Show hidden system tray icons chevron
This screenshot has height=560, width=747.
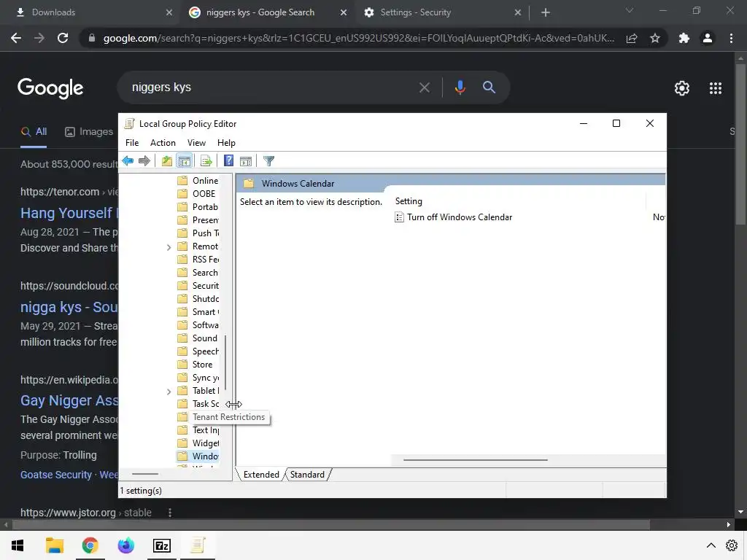pos(711,545)
